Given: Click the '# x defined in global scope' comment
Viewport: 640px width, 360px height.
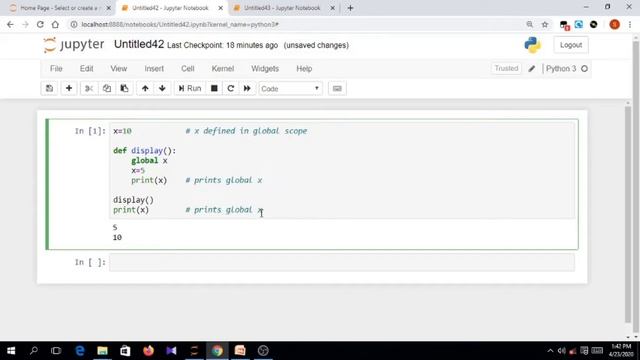Looking at the screenshot, I should tap(246, 131).
